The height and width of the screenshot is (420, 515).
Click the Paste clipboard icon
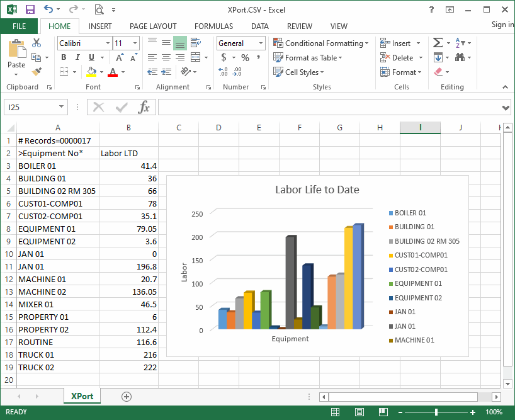[x=17, y=49]
